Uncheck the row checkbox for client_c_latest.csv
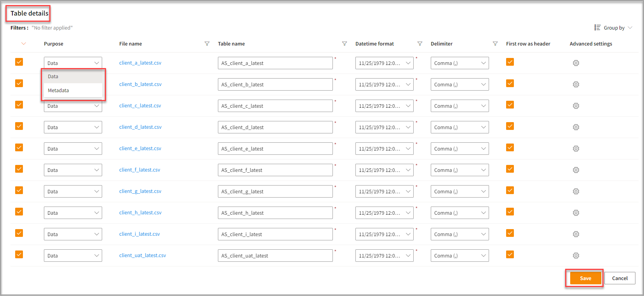 point(19,105)
